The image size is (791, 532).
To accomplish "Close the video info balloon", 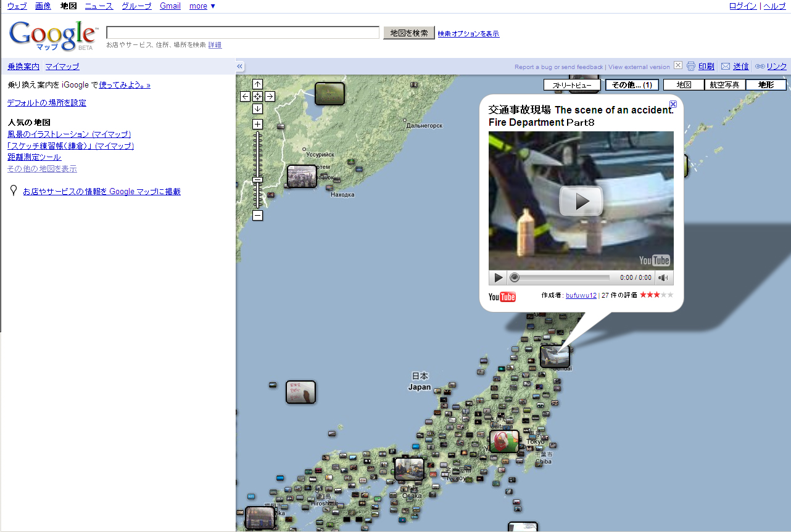I will pyautogui.click(x=673, y=104).
